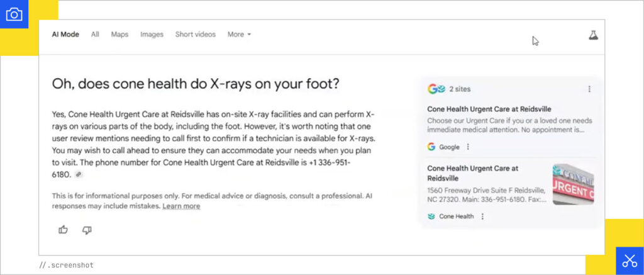Image resolution: width=644 pixels, height=275 pixels.
Task: Switch to the Maps tab
Action: (x=119, y=35)
